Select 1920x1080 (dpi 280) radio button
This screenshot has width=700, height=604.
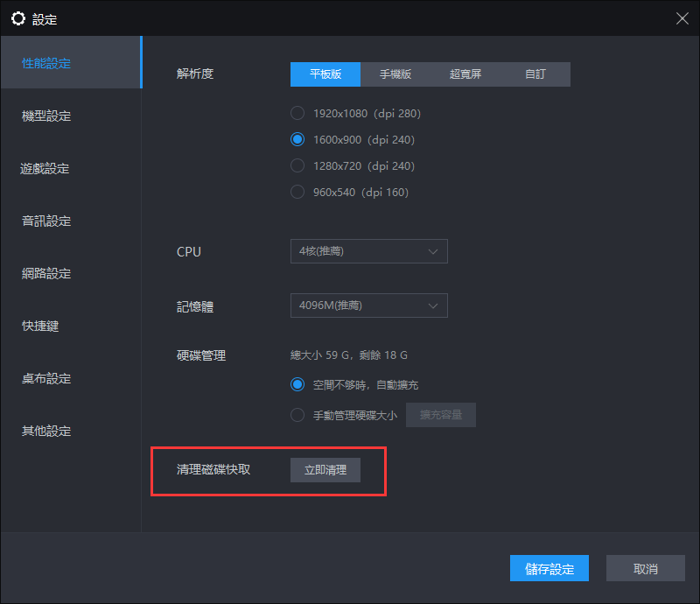point(297,113)
